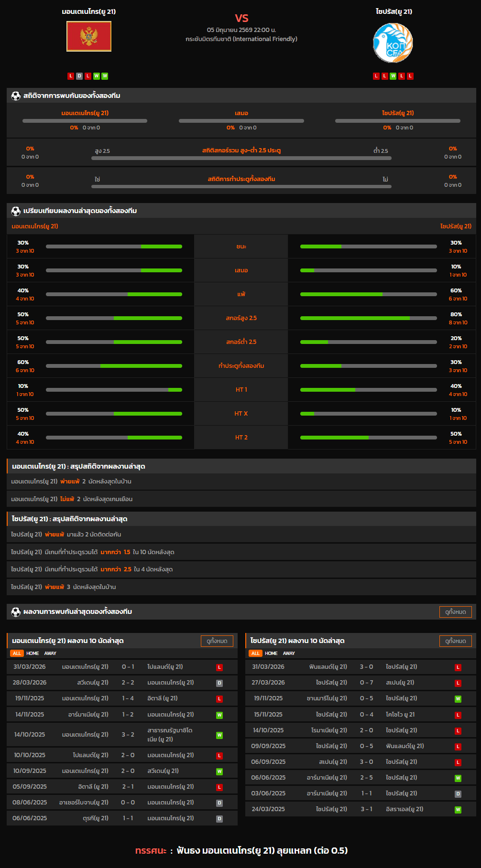Click W badge for 14/10/2025 Montenegro 3-2 match
Image resolution: width=481 pixels, height=868 pixels.
pyautogui.click(x=219, y=735)
